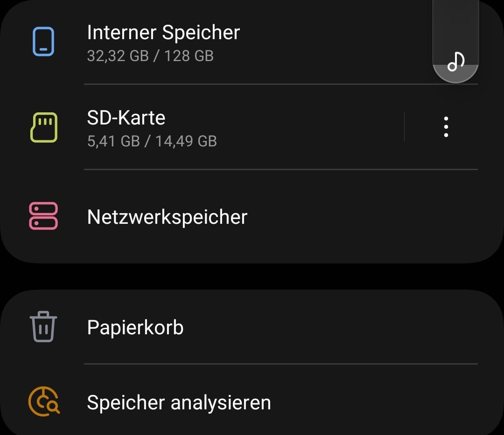Open the Netzwerkspeicher text label

click(167, 217)
